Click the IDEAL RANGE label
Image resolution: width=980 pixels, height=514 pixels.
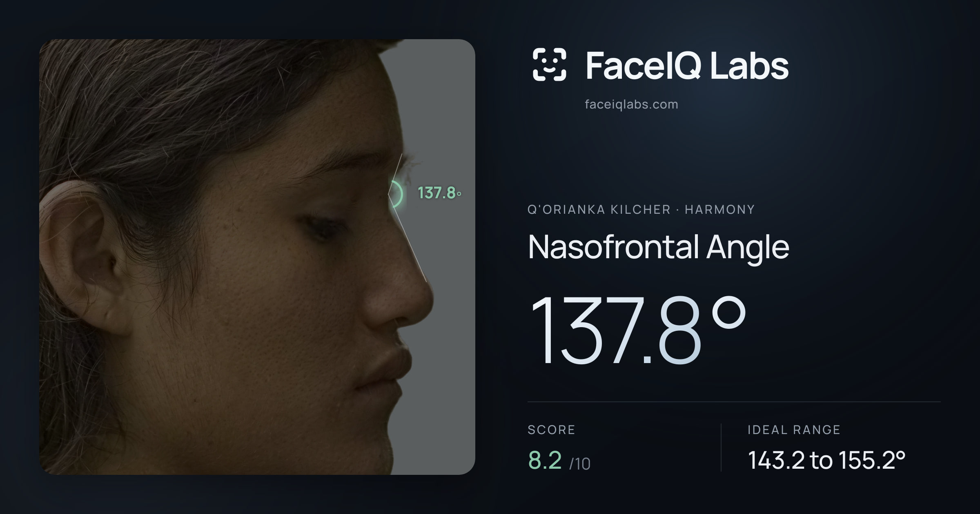tap(794, 430)
